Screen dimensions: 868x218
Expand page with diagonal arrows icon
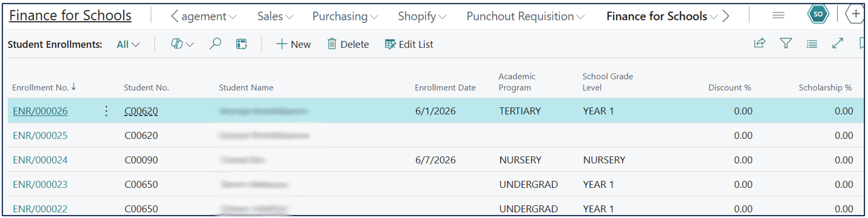(837, 43)
